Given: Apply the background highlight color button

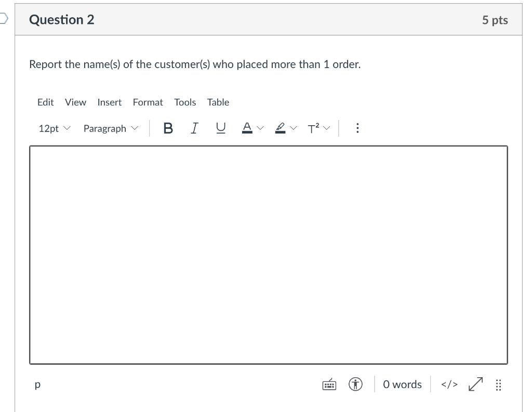Looking at the screenshot, I should pos(280,128).
